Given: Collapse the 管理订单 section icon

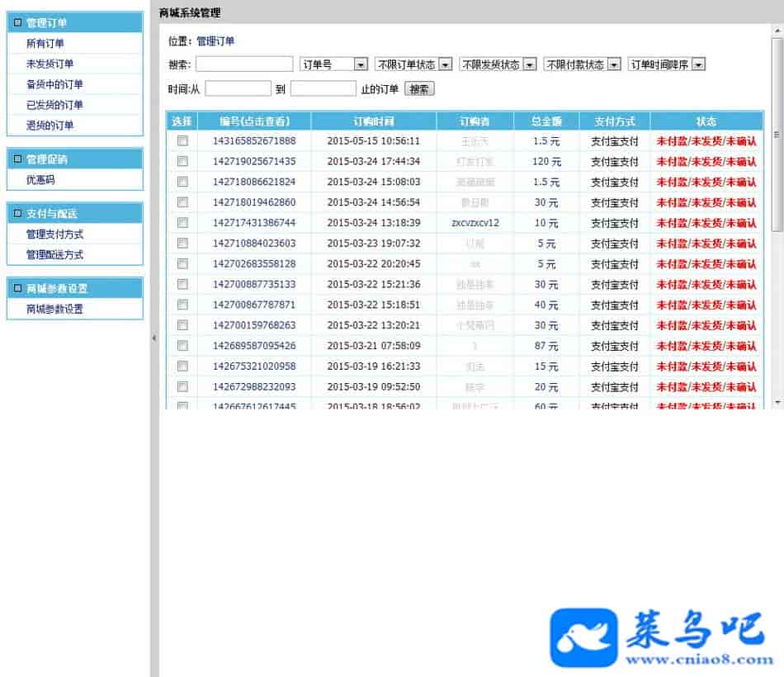Looking at the screenshot, I should coord(17,22).
